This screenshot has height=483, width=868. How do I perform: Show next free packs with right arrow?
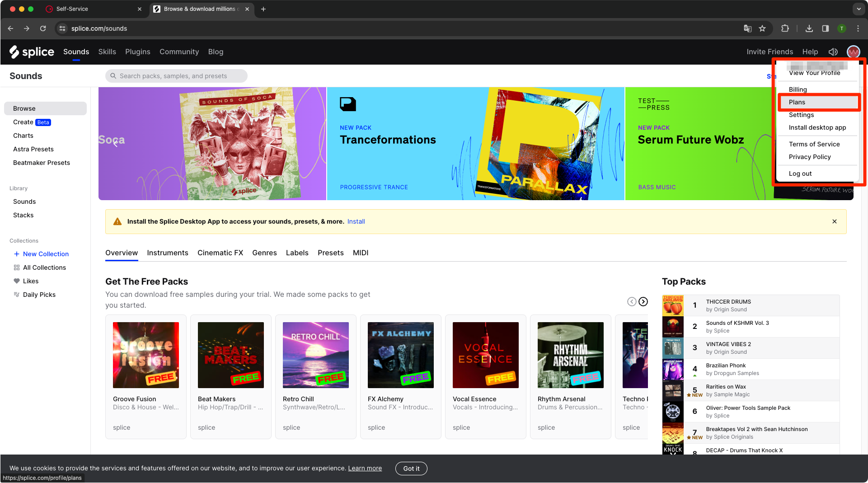[643, 302]
